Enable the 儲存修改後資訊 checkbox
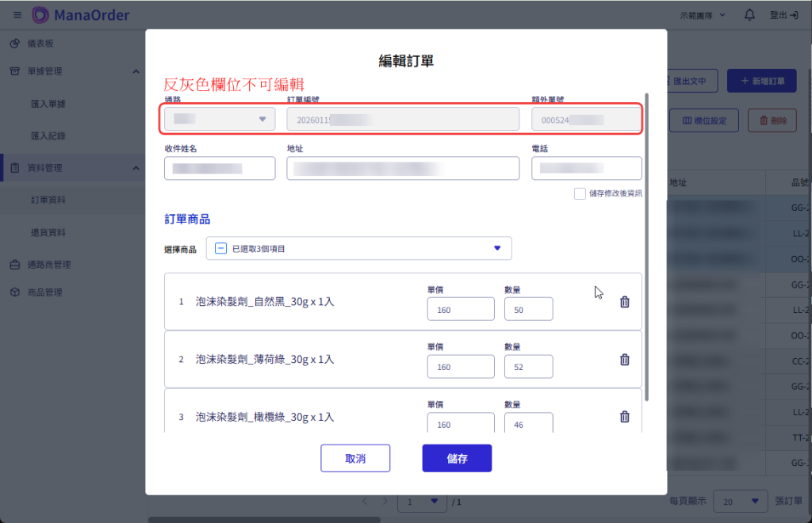Image resolution: width=812 pixels, height=523 pixels. click(x=580, y=193)
